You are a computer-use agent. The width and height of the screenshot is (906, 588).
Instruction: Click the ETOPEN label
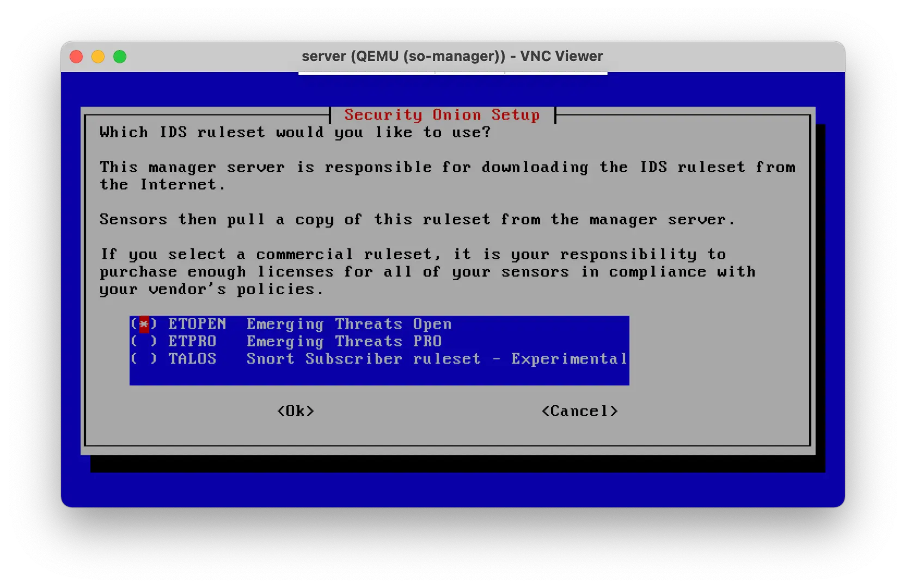pyautogui.click(x=197, y=324)
